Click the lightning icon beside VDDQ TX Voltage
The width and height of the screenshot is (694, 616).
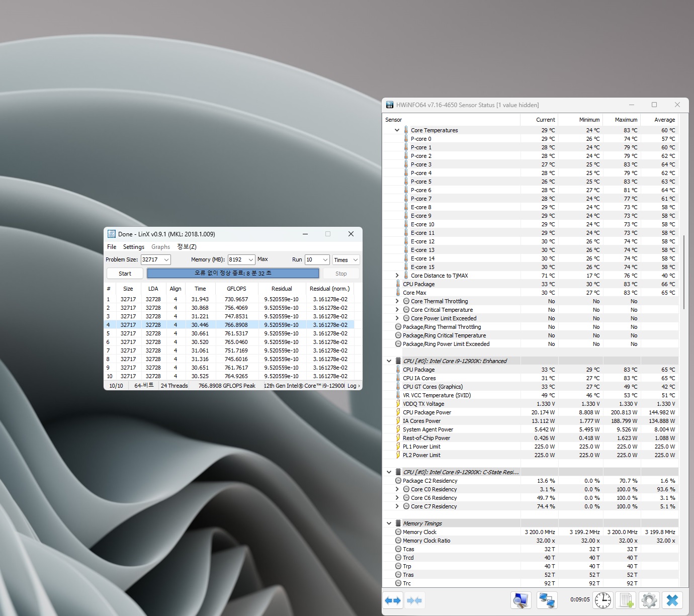(398, 404)
